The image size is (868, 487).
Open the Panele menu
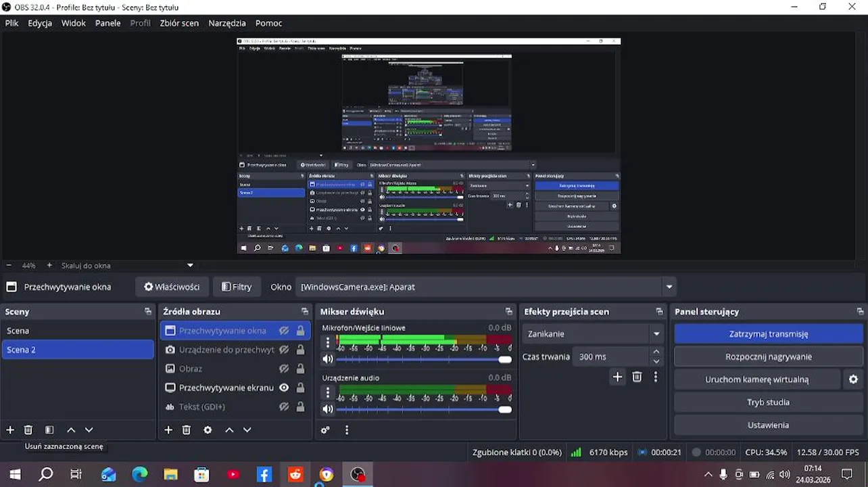pyautogui.click(x=108, y=22)
